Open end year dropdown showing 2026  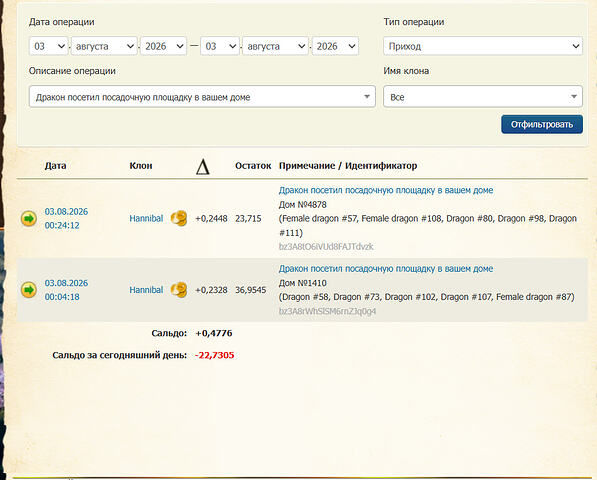point(335,46)
